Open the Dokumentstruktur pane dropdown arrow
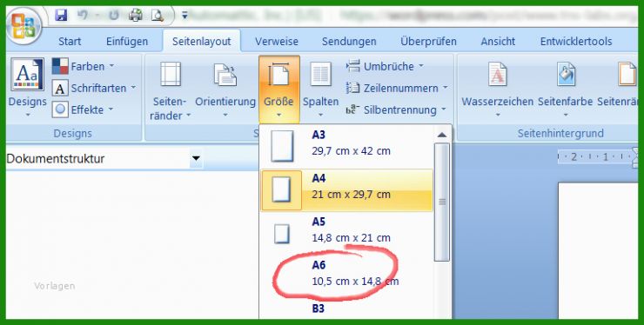 tap(196, 158)
